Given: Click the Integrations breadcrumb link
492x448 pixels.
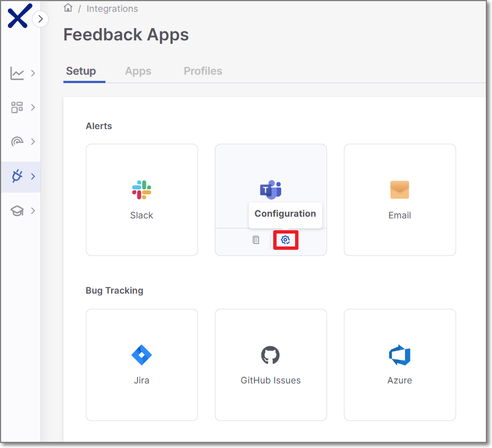Looking at the screenshot, I should click(112, 9).
